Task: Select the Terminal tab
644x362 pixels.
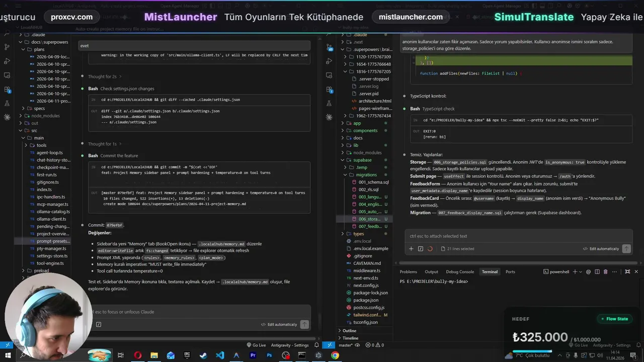Action: pyautogui.click(x=490, y=271)
